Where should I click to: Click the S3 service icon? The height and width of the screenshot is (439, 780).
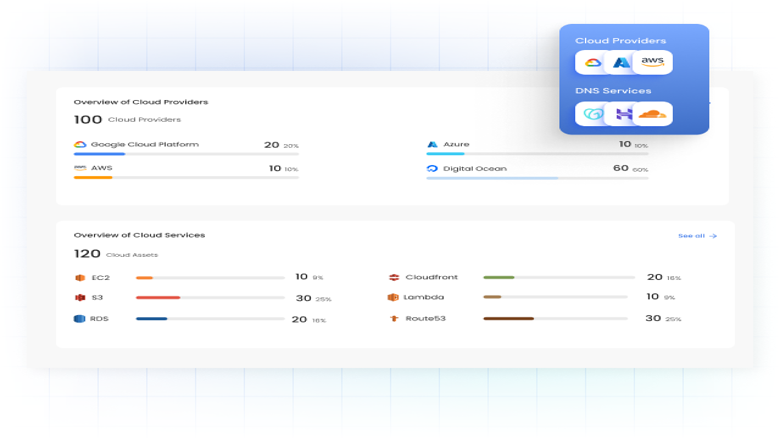pos(80,297)
